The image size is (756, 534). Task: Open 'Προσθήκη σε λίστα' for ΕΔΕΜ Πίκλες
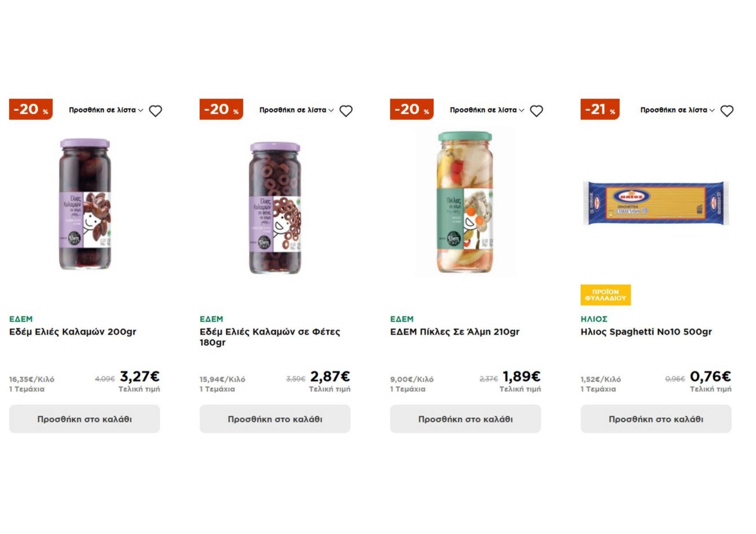pyautogui.click(x=487, y=110)
